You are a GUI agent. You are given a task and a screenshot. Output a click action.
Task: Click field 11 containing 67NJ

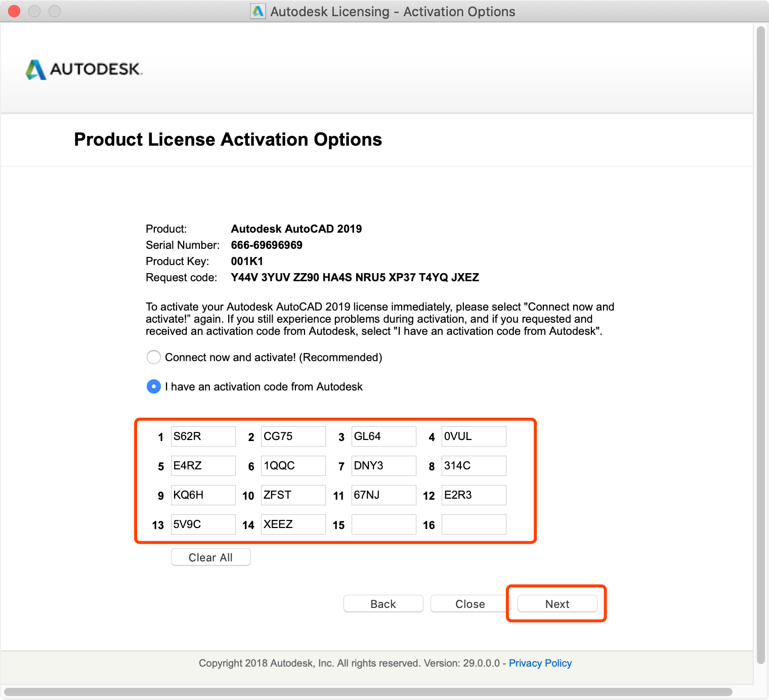click(x=383, y=495)
